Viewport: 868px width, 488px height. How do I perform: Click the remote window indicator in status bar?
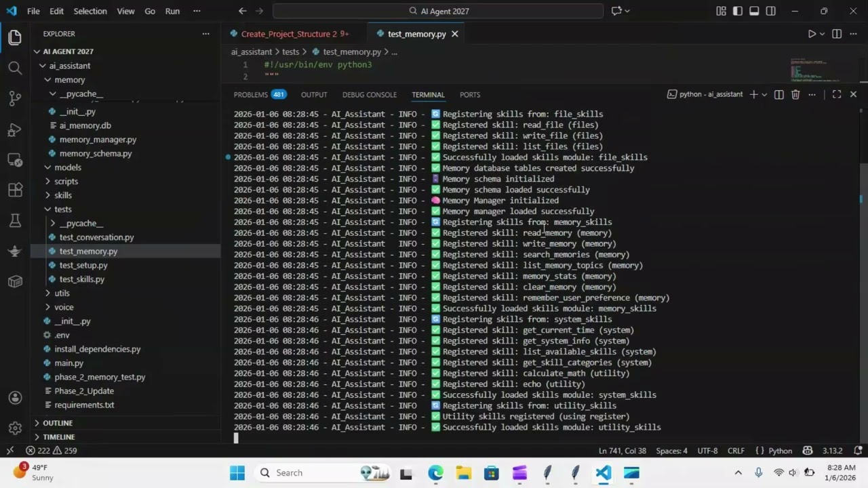click(9, 451)
